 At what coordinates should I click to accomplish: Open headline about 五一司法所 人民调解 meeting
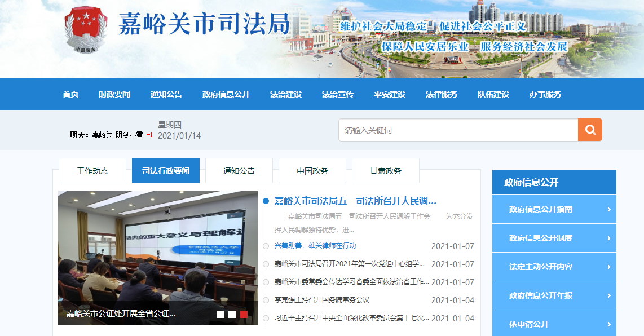pyautogui.click(x=355, y=201)
